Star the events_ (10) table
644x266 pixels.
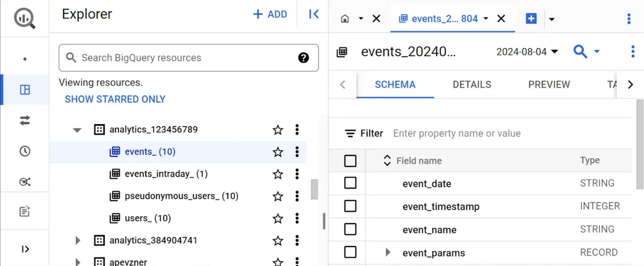click(x=278, y=152)
